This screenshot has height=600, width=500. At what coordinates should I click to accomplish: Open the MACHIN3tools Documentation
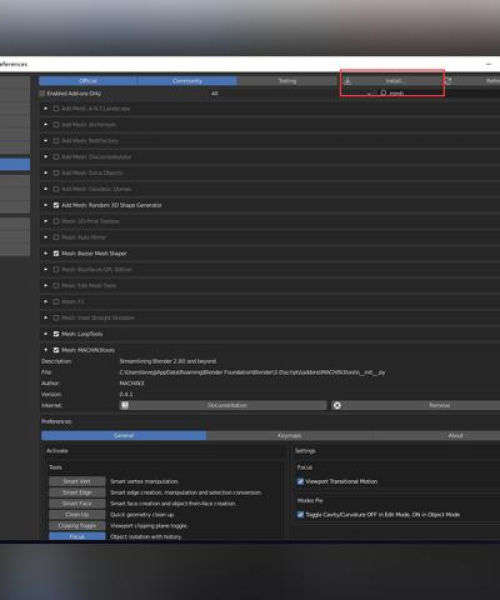[x=223, y=405]
